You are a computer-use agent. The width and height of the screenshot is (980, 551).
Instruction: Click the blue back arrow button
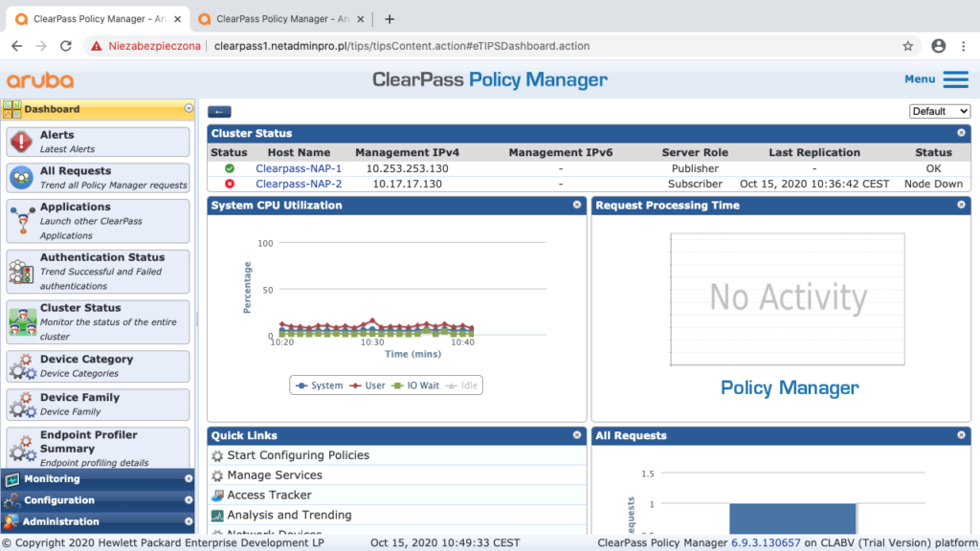[x=219, y=112]
